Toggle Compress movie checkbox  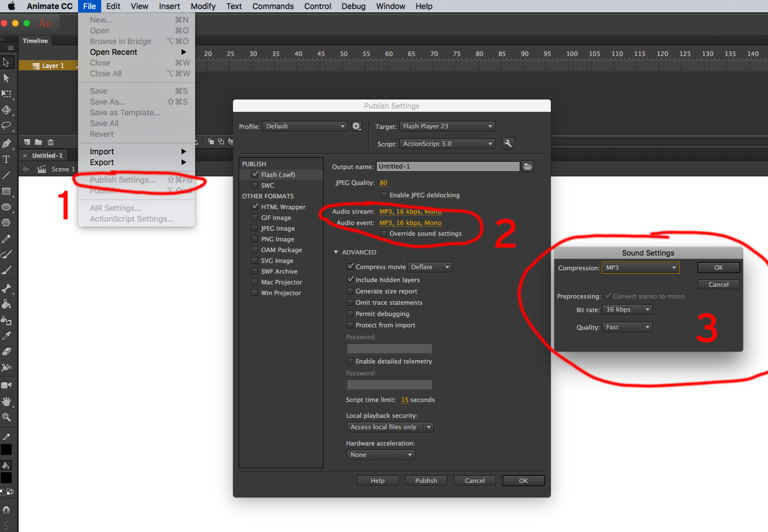tap(350, 267)
